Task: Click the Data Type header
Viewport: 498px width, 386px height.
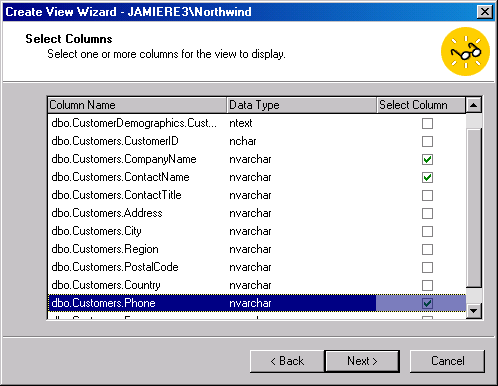Action: point(301,105)
